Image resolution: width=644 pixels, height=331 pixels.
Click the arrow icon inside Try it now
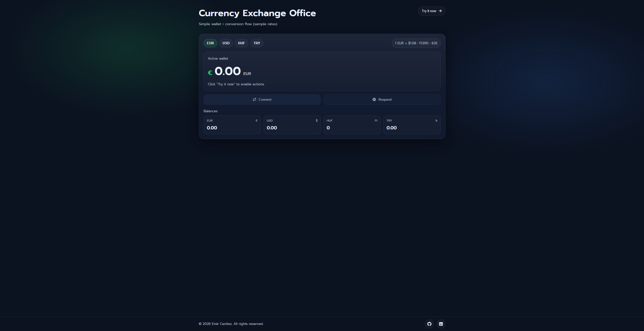coord(440,11)
